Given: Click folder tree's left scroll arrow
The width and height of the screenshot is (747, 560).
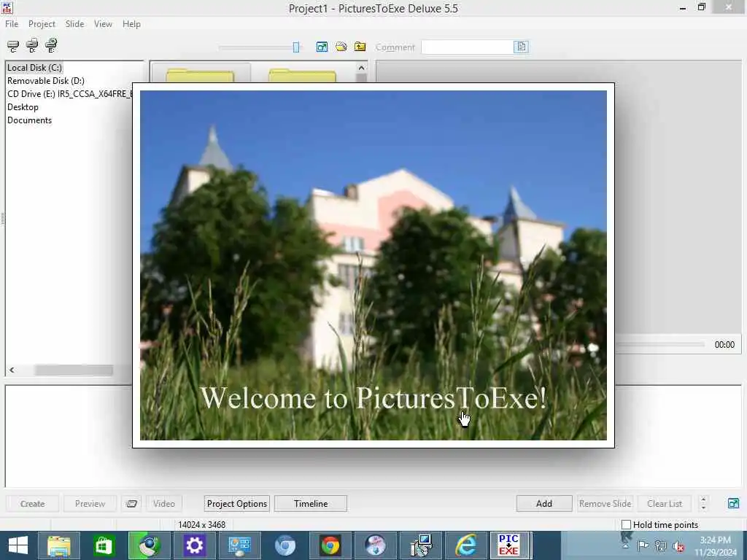Looking at the screenshot, I should (x=12, y=370).
